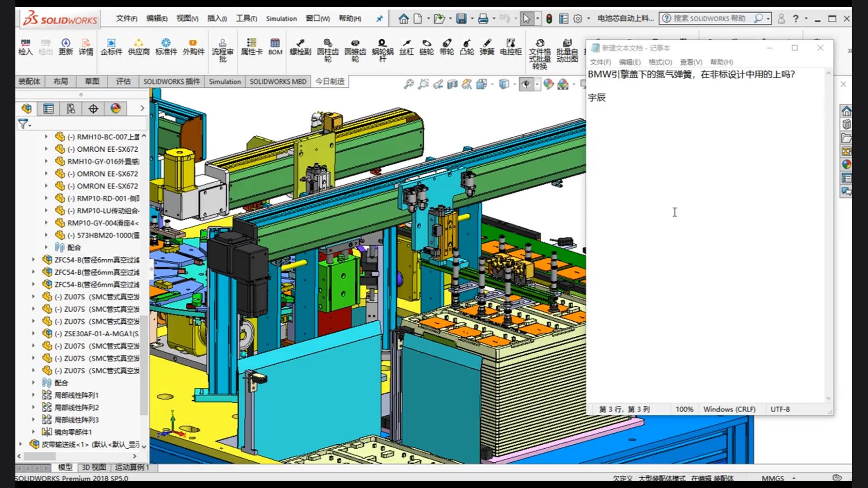Image resolution: width=868 pixels, height=488 pixels.
Task: Toggle the Hide/Show Items view button
Action: pos(526,84)
